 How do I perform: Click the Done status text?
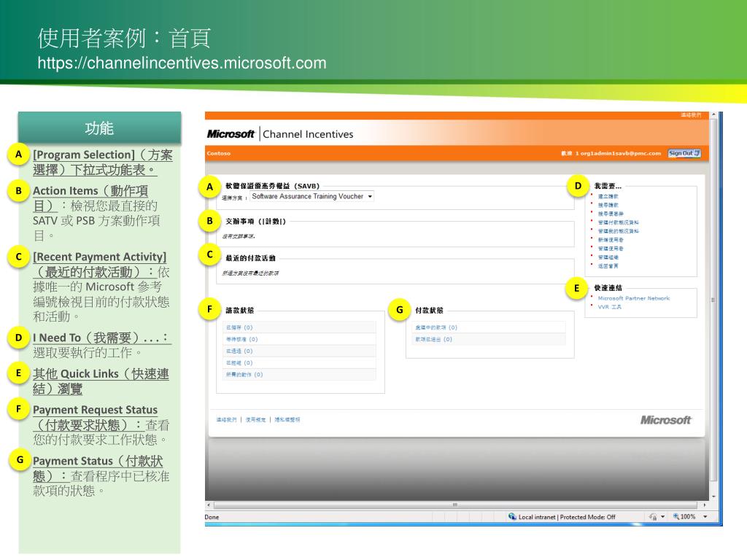[212, 517]
